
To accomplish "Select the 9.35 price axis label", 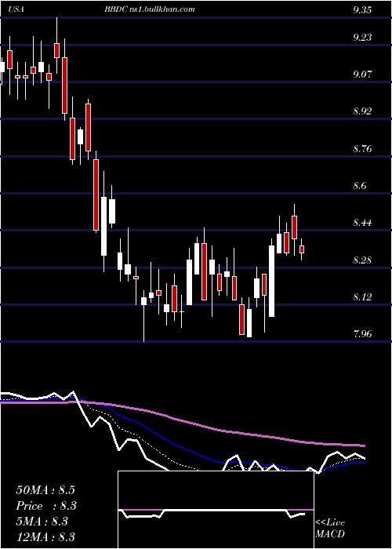I will [362, 10].
